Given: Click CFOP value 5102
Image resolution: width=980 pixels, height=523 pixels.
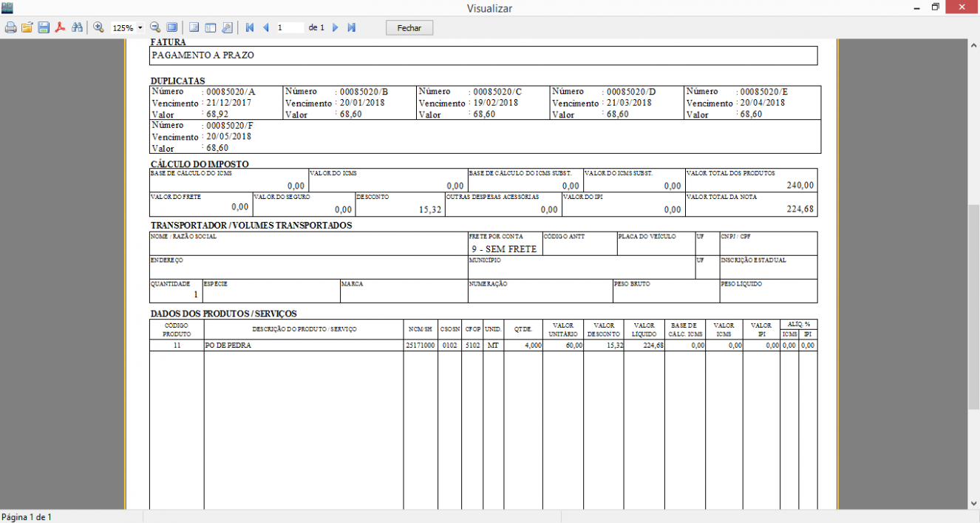Looking at the screenshot, I should pyautogui.click(x=472, y=345).
